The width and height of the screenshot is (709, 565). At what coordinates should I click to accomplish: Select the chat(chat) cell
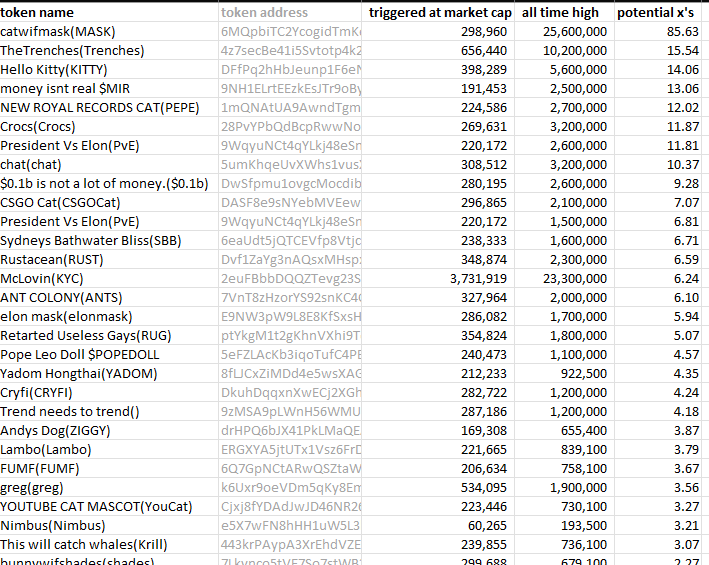click(x=109, y=165)
